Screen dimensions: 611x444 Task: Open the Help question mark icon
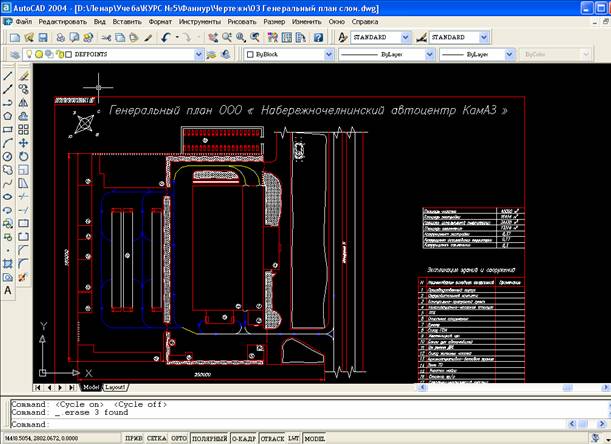pos(318,37)
